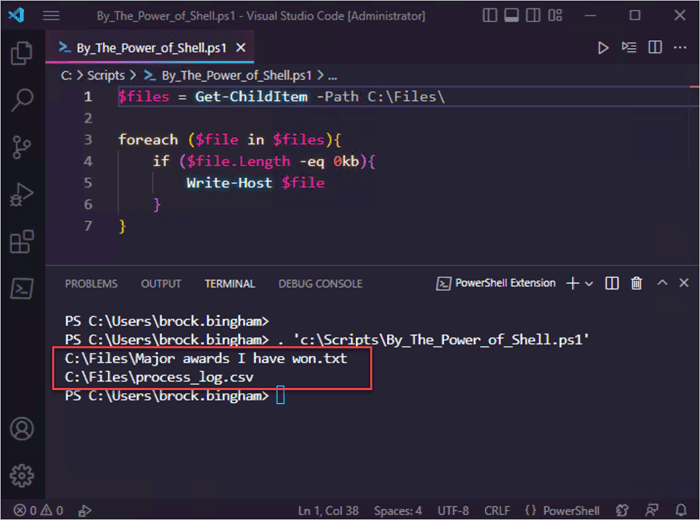This screenshot has width=700, height=520.
Task: Change end of line sequence CRLF
Action: 497,511
